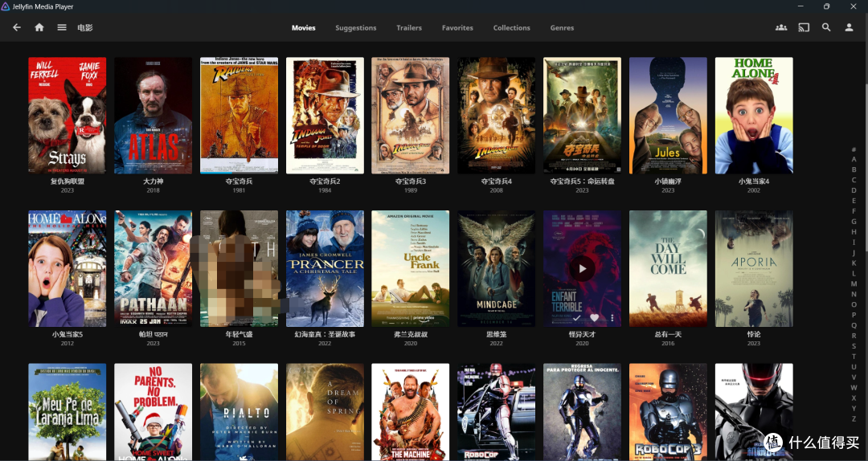This screenshot has height=461, width=868.
Task: Switch to the Movies tab
Action: pyautogui.click(x=303, y=27)
